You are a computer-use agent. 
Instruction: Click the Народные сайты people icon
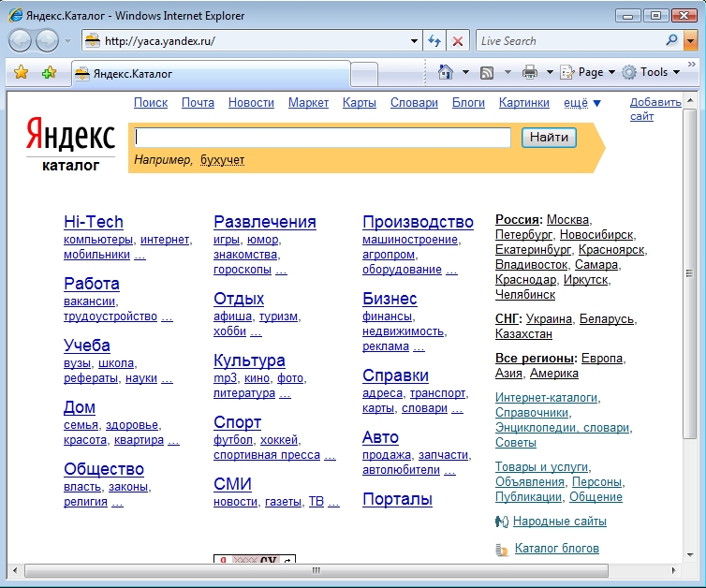pyautogui.click(x=501, y=522)
